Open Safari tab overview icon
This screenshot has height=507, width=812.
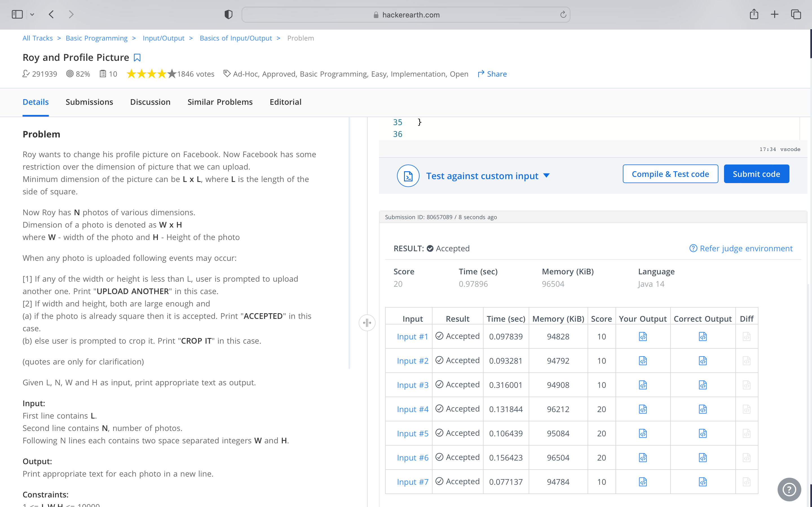796,14
